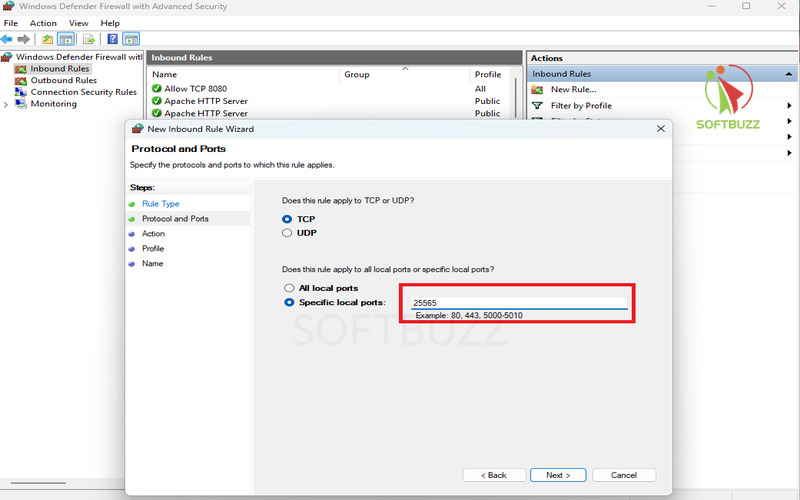The height and width of the screenshot is (500, 800).
Task: Click the Next > button
Action: [x=558, y=475]
